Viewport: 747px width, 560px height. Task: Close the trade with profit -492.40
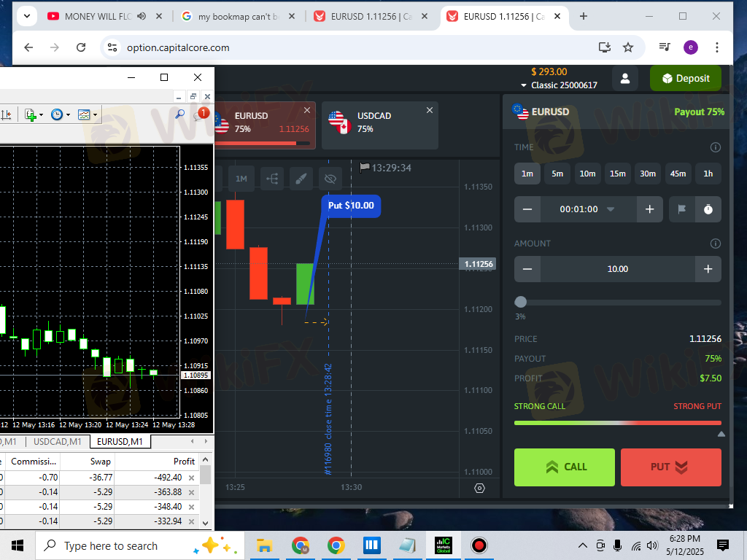click(192, 478)
